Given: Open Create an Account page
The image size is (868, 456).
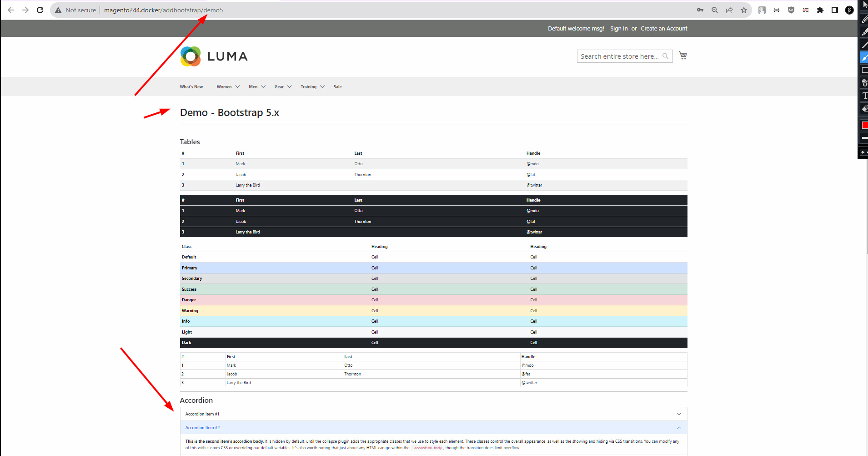Looking at the screenshot, I should (x=663, y=28).
